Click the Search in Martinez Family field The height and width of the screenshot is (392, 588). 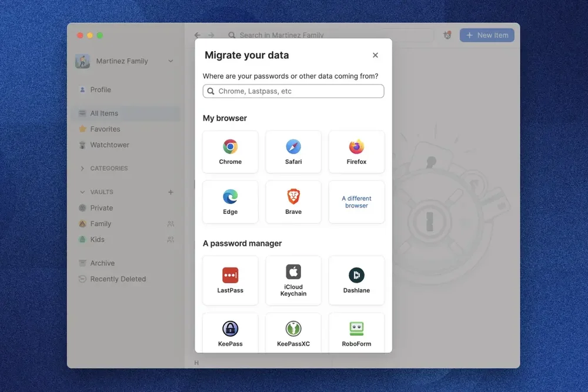click(330, 35)
